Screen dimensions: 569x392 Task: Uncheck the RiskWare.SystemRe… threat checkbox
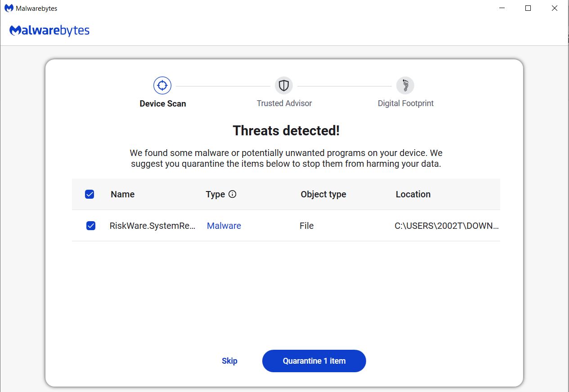[91, 226]
